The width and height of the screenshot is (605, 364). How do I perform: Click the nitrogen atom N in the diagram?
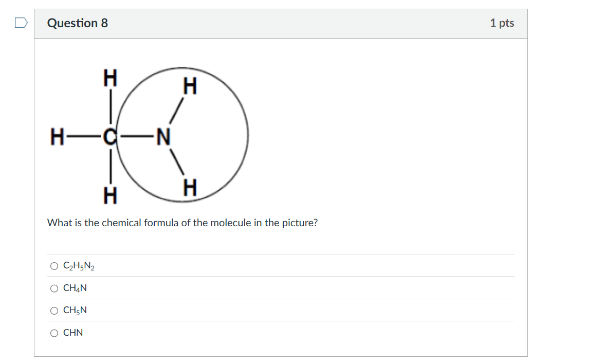coord(163,135)
